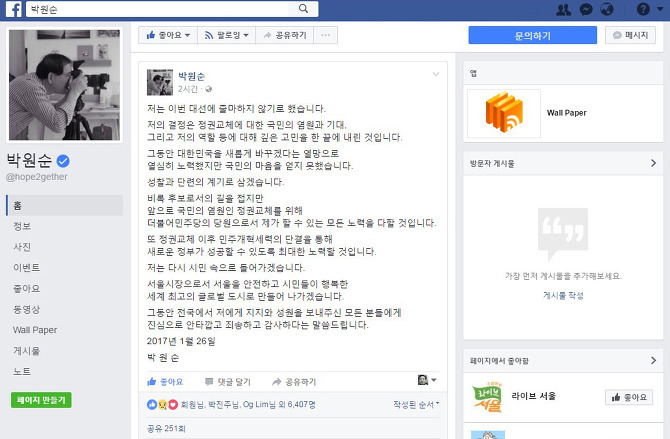Image resolution: width=670 pixels, height=439 pixels.
Task: Click the Wall Paper app icon
Action: pyautogui.click(x=504, y=113)
